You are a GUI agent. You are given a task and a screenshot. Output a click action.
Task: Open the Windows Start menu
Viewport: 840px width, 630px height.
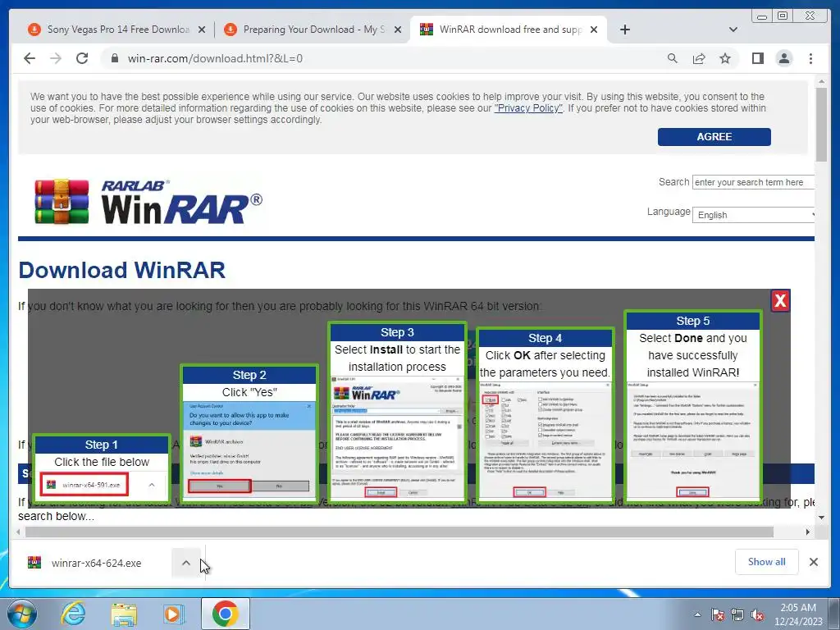pyautogui.click(x=21, y=614)
